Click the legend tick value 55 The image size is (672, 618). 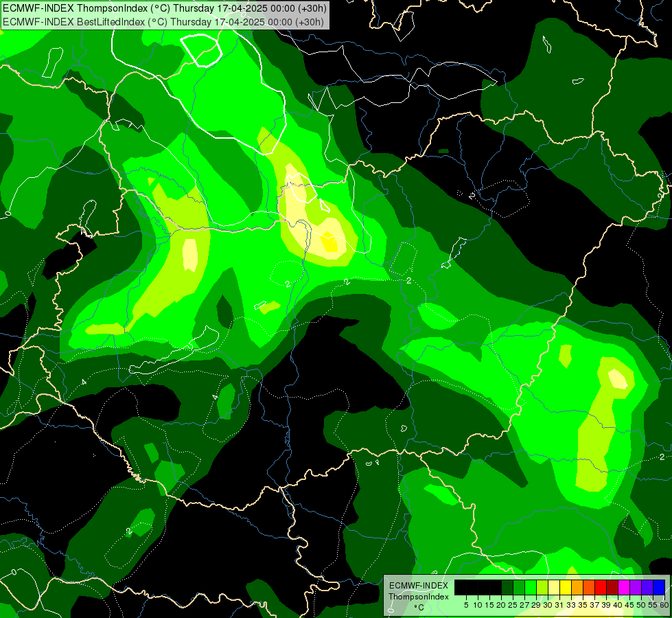[x=652, y=605]
